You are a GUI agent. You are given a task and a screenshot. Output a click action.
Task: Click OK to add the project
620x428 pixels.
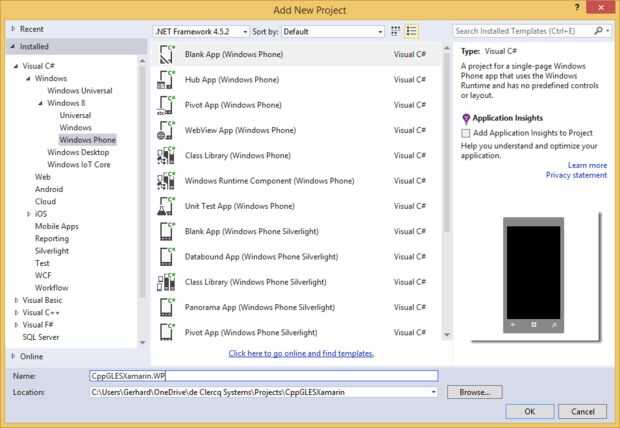(x=530, y=411)
